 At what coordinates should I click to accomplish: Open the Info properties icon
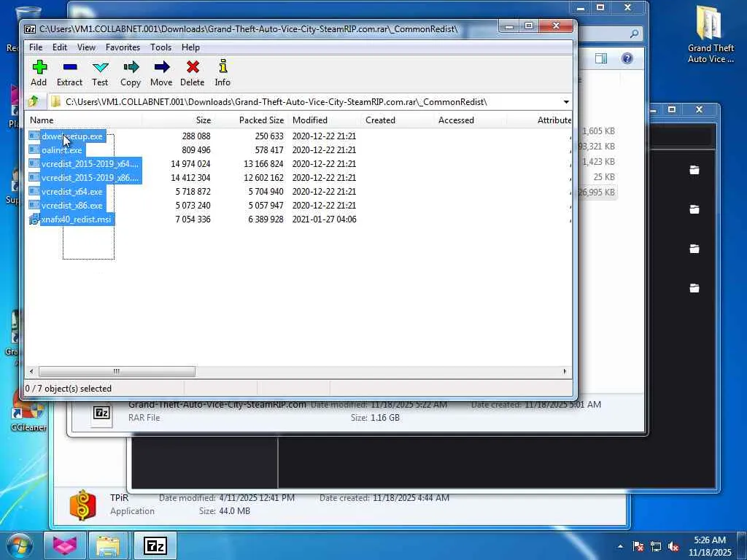click(222, 66)
